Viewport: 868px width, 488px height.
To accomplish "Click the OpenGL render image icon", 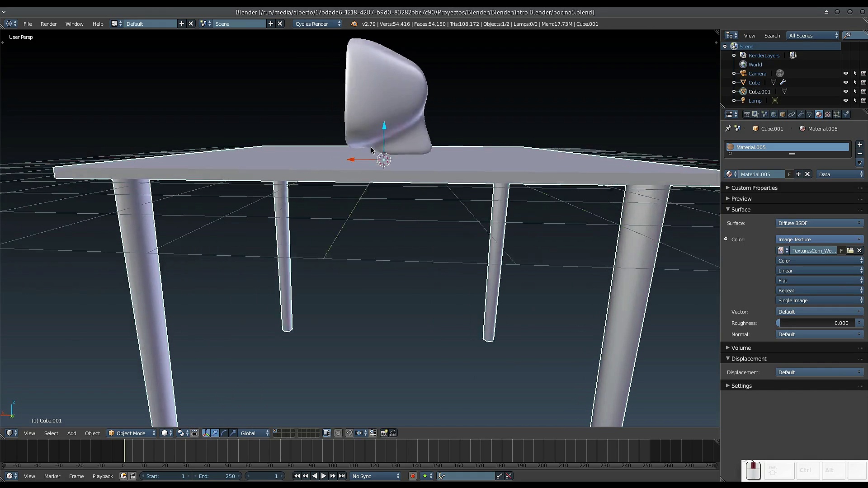I will tap(384, 433).
